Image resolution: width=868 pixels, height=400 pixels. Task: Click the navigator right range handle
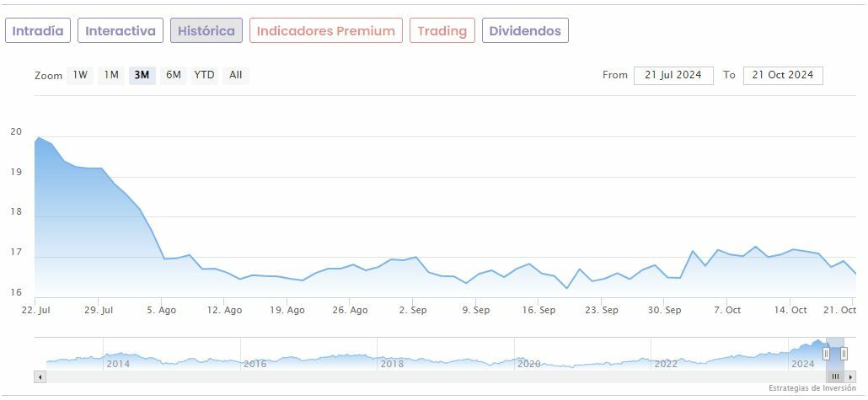pyautogui.click(x=844, y=354)
